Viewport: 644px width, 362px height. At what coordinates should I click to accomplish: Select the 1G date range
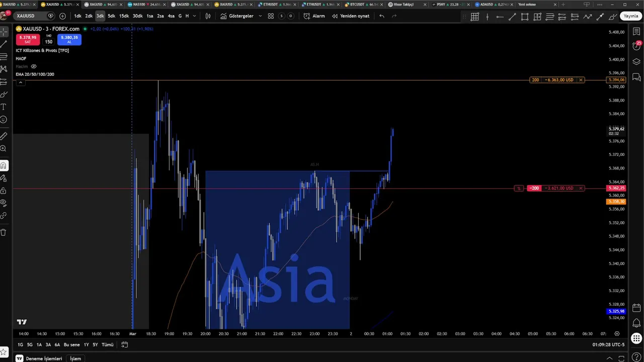point(20,345)
